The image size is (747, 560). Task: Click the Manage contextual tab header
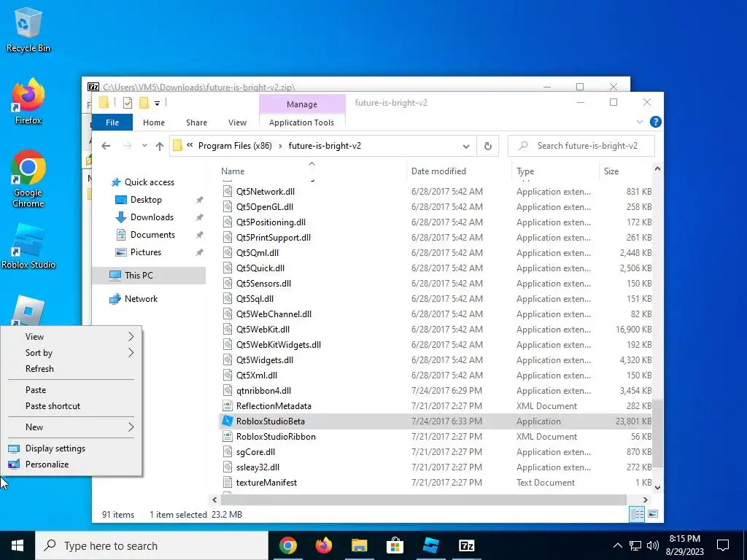pos(302,104)
